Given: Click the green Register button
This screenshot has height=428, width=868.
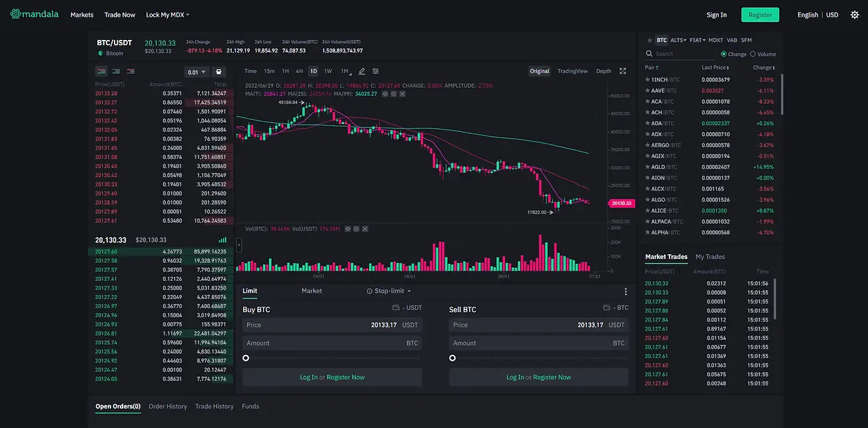Looking at the screenshot, I should point(760,15).
